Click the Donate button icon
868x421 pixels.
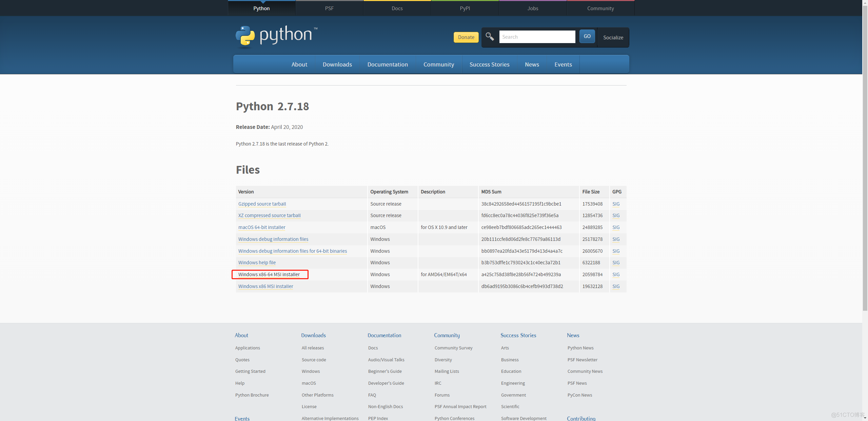pos(465,37)
